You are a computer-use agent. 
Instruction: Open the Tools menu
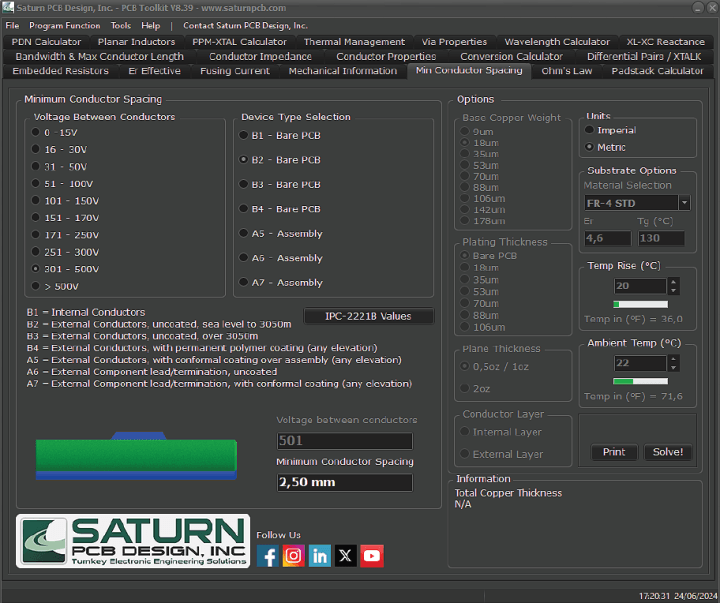pyautogui.click(x=121, y=25)
